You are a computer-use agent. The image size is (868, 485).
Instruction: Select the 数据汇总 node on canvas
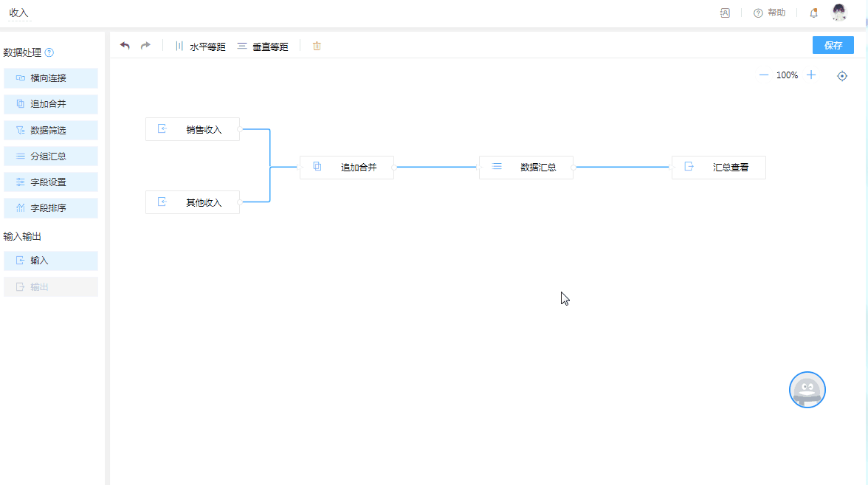[526, 167]
